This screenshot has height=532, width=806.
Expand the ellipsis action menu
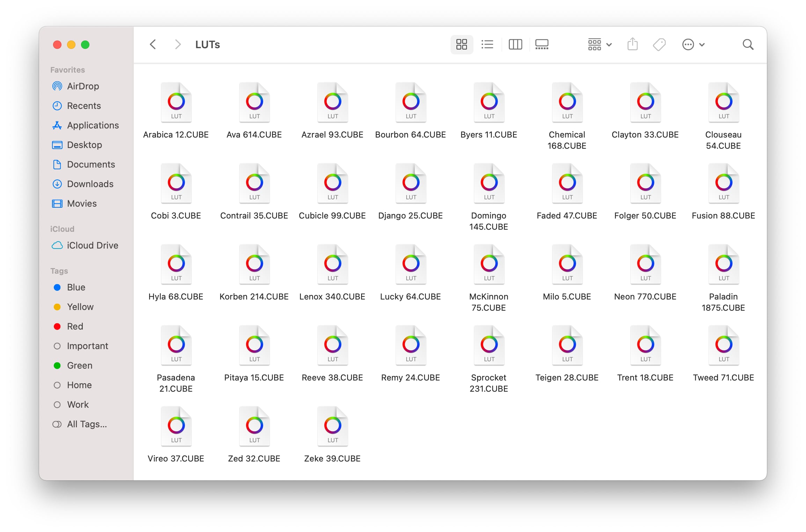point(693,44)
